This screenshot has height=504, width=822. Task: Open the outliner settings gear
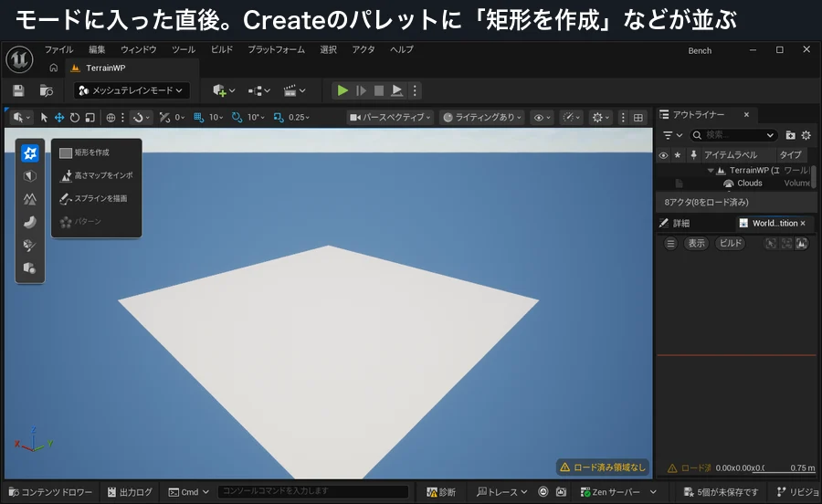coord(806,135)
